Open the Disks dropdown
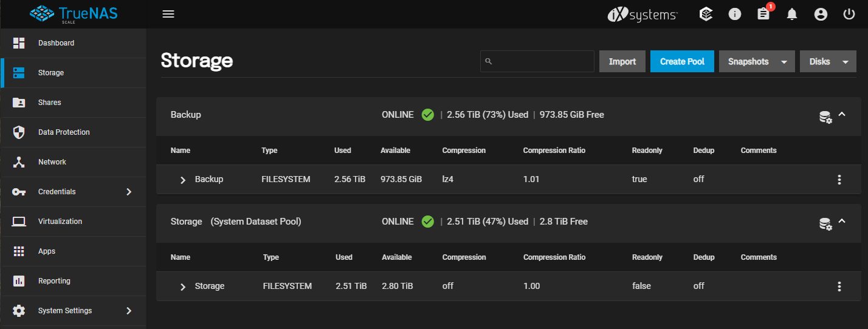868x329 pixels. point(828,61)
